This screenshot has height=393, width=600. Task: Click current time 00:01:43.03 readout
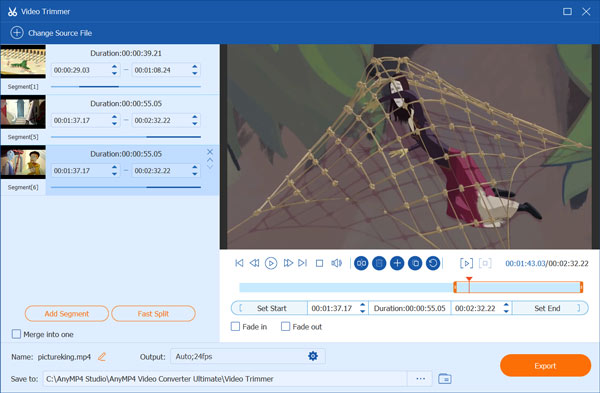525,263
